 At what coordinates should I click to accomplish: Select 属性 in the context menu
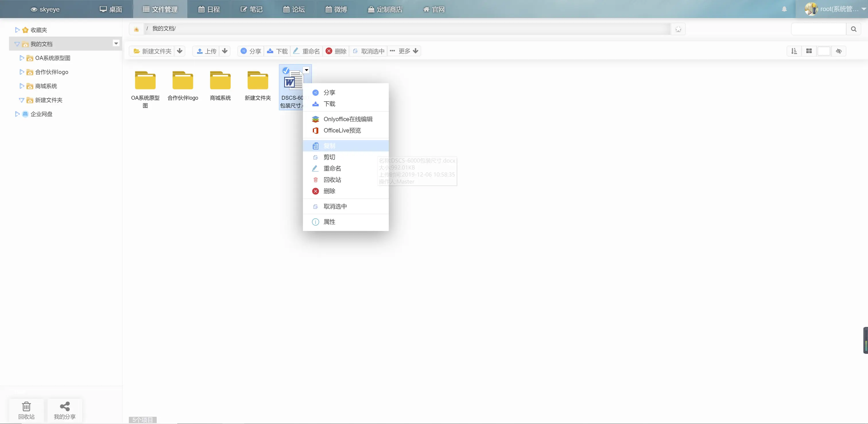(329, 222)
